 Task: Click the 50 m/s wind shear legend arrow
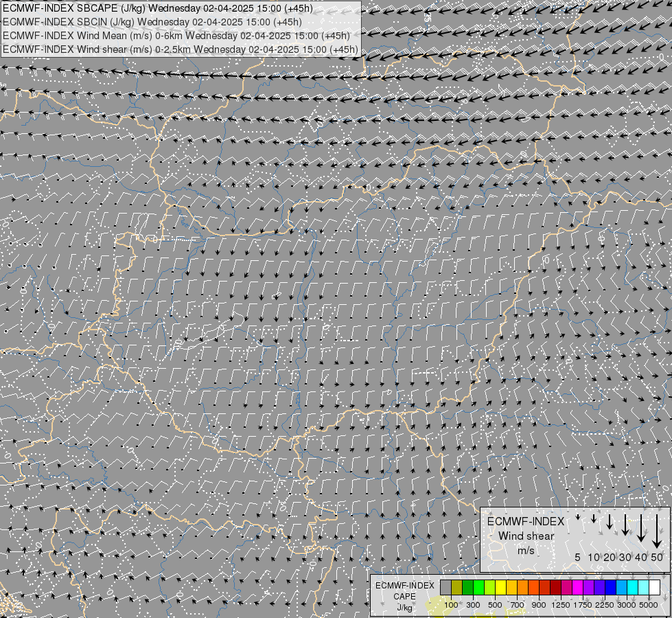click(x=657, y=531)
